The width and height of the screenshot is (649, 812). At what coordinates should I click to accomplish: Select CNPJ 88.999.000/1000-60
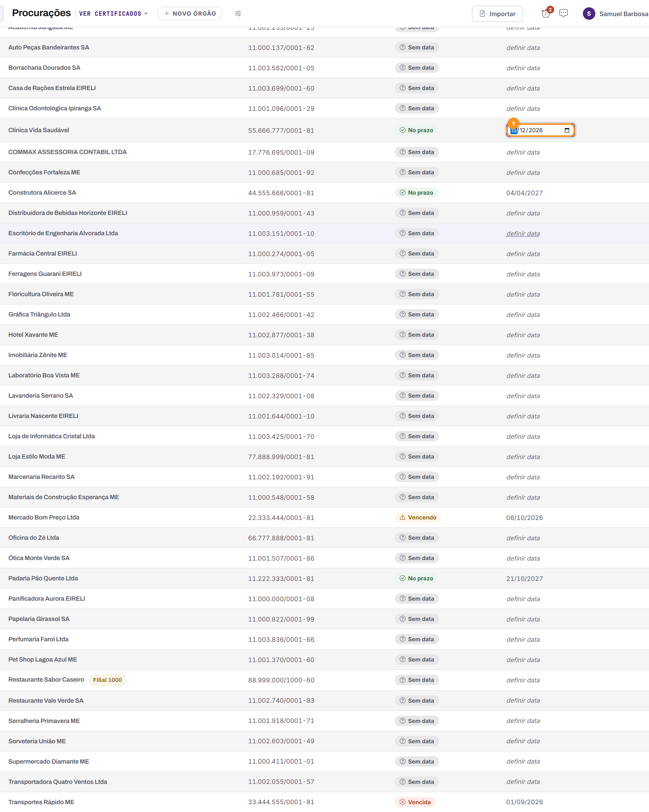[281, 680]
